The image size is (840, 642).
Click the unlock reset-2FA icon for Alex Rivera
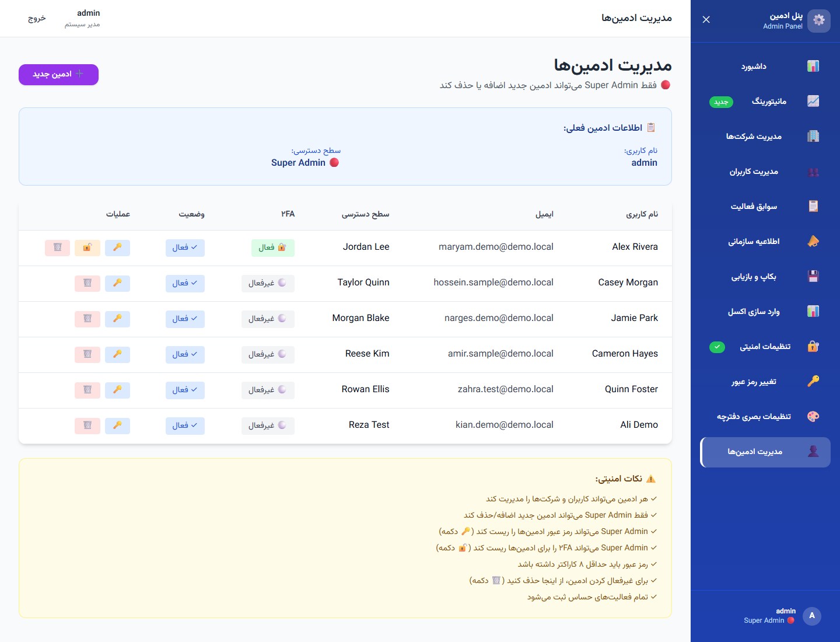(x=87, y=247)
